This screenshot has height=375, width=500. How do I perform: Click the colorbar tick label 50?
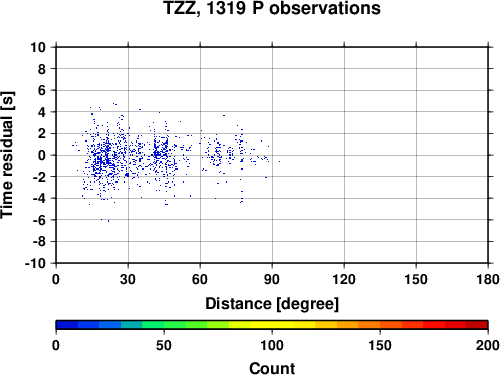[164, 345]
